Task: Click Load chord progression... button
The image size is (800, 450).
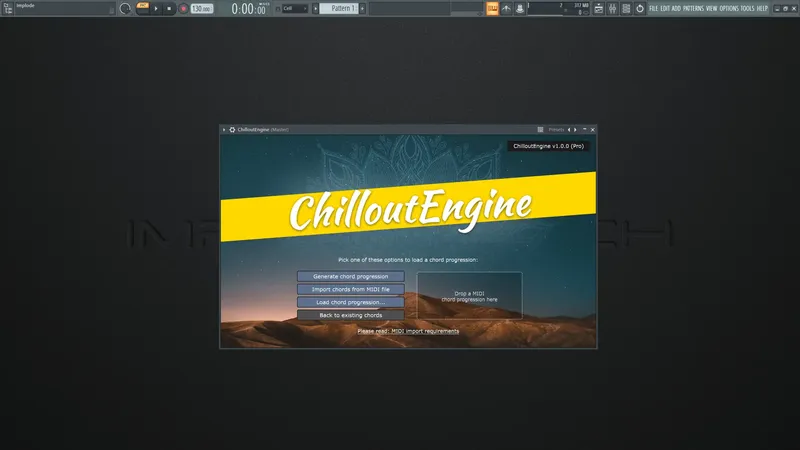Action: click(351, 302)
